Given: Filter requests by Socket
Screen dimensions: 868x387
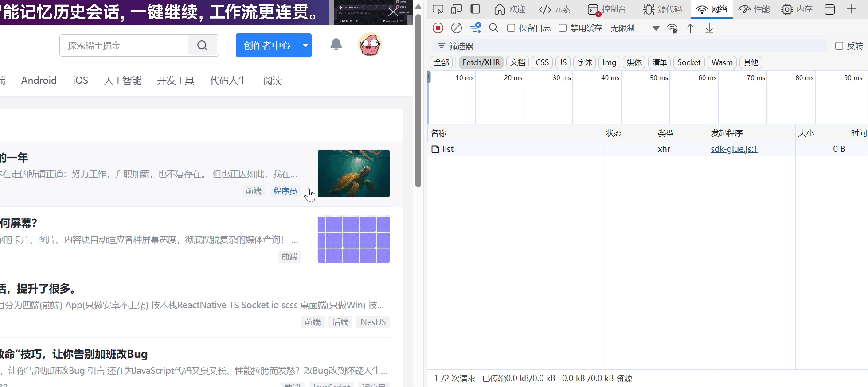Looking at the screenshot, I should 689,62.
